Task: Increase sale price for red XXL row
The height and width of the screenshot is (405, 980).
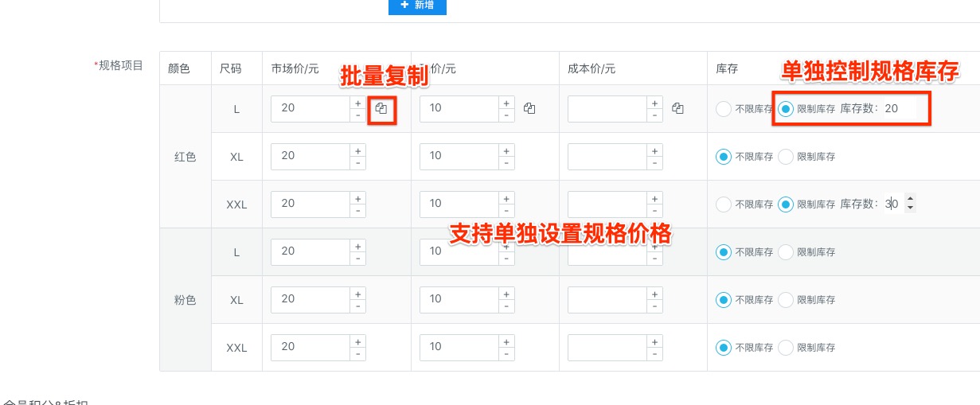Action: coord(506,198)
